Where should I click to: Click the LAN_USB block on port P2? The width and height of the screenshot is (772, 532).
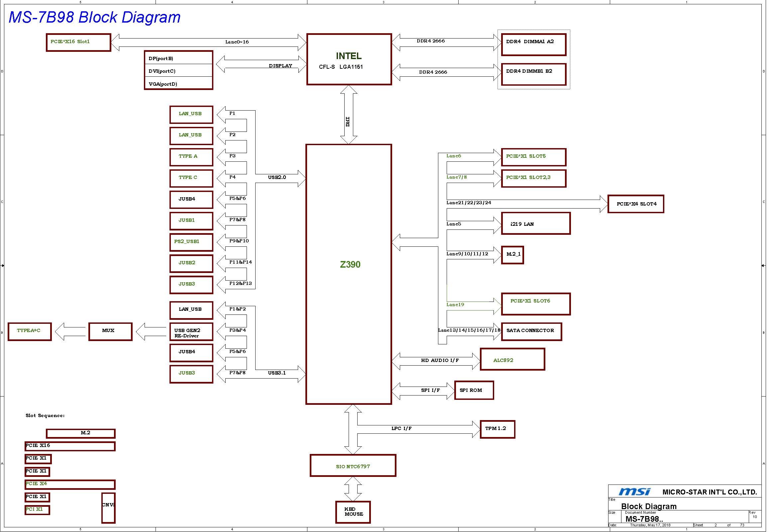(192, 136)
